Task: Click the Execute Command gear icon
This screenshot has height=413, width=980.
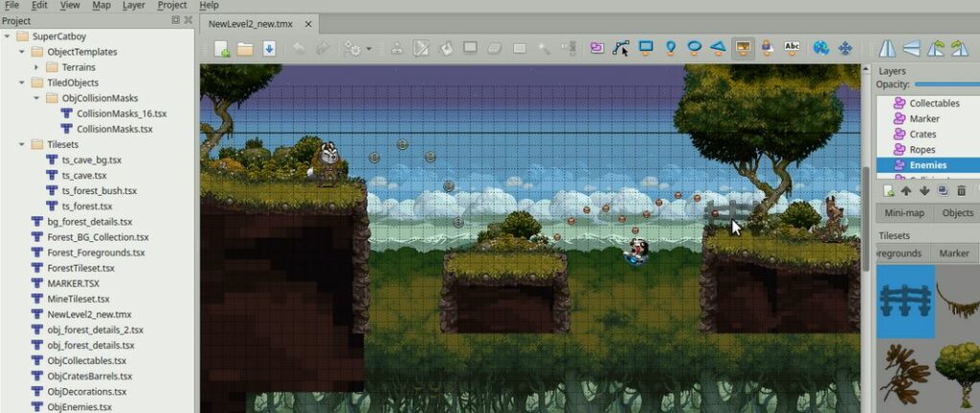Action: click(352, 49)
